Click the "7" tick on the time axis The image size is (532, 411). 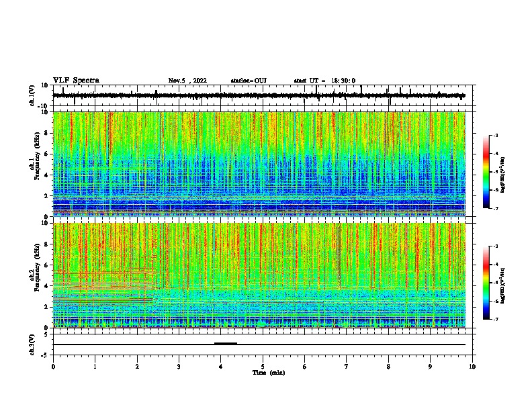347,367
